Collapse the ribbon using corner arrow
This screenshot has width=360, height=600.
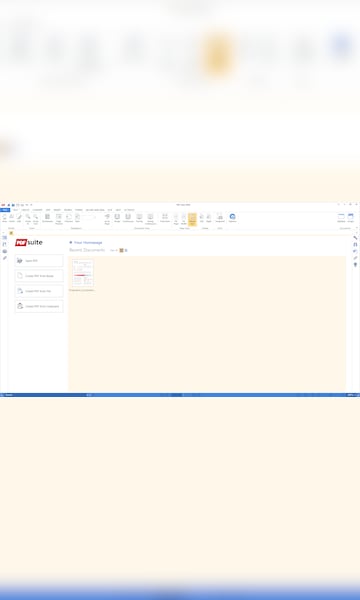[357, 228]
